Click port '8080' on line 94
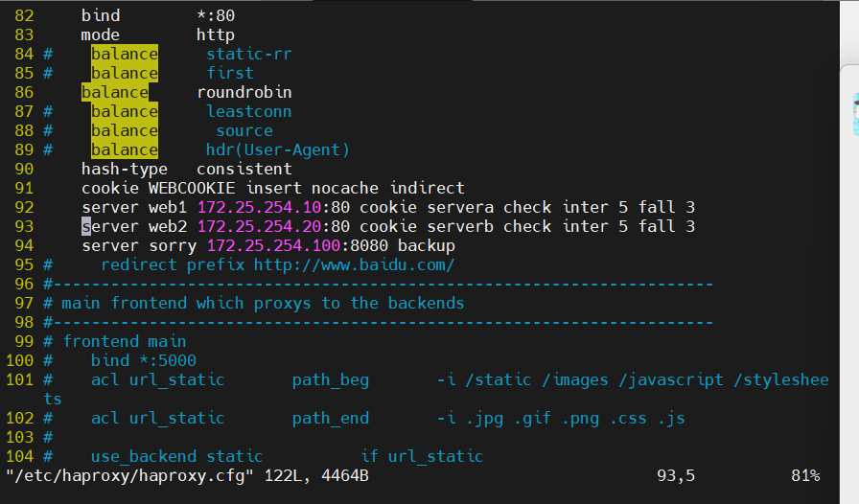The width and height of the screenshot is (859, 504). pos(369,245)
